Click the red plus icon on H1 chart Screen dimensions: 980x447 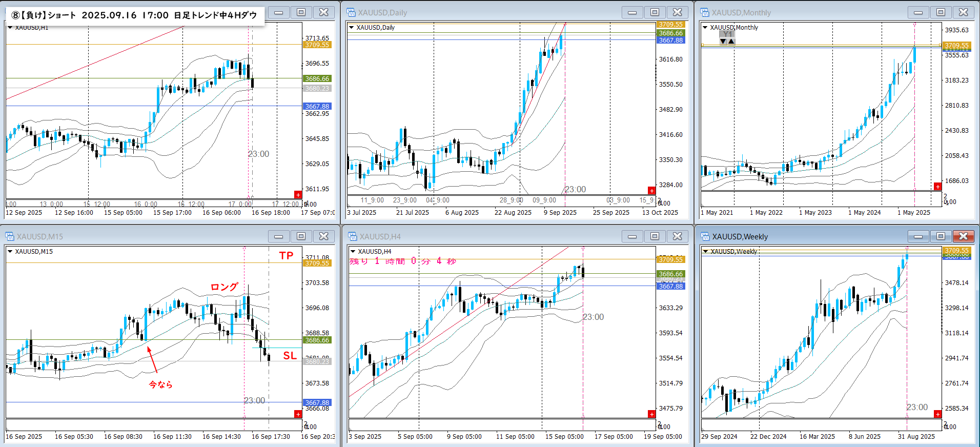[298, 195]
